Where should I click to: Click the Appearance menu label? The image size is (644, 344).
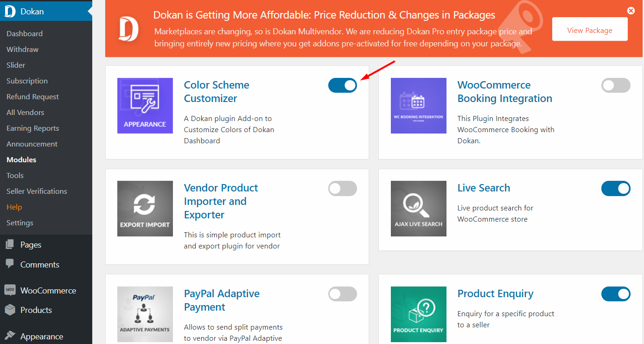pos(42,336)
